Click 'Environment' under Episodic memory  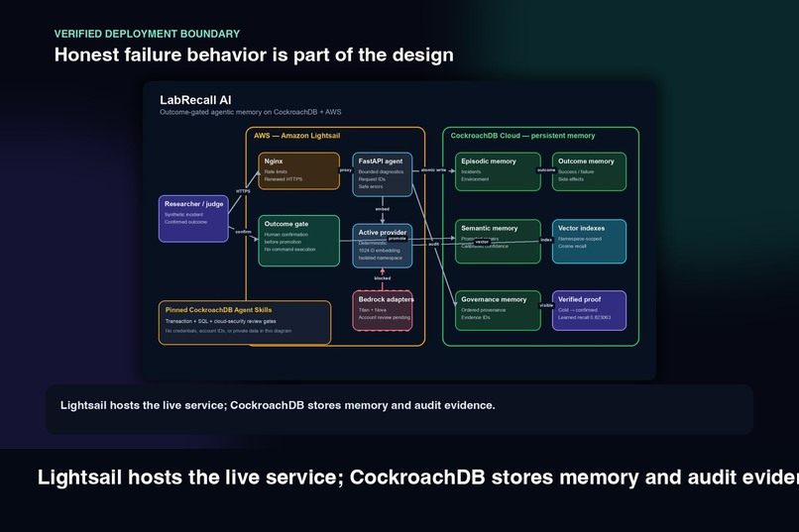[x=475, y=179]
